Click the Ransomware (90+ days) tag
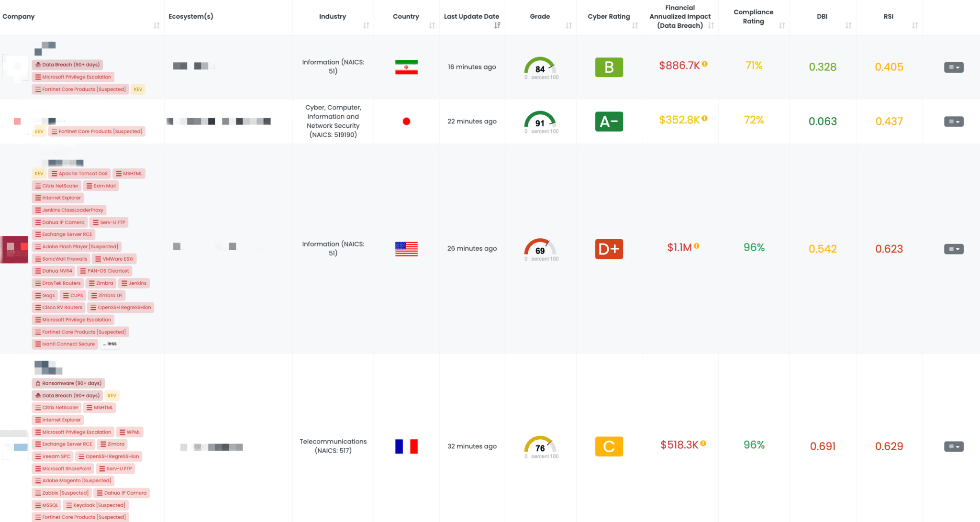 pyautogui.click(x=68, y=383)
